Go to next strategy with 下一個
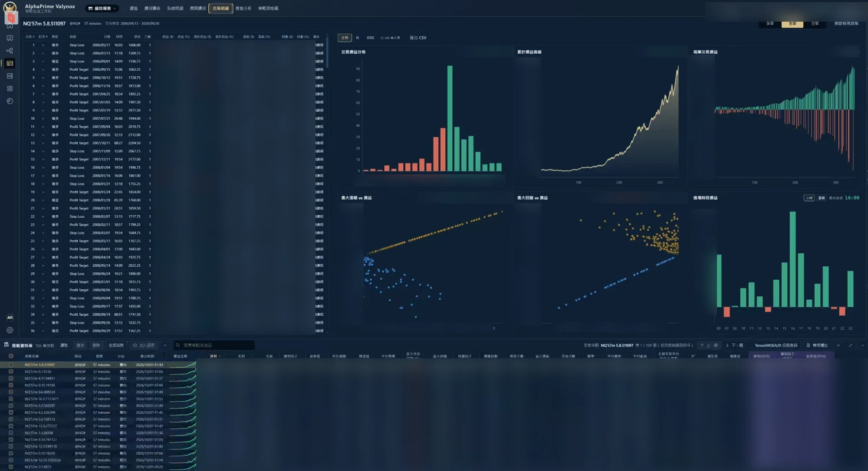 [735, 345]
